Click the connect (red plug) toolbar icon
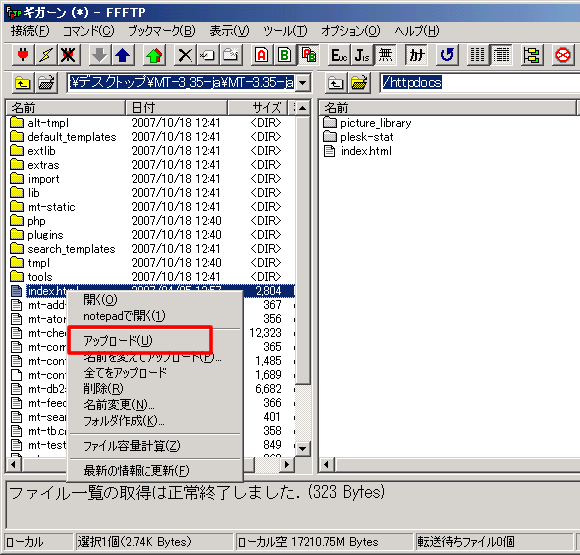The height and width of the screenshot is (555, 580). [x=23, y=55]
